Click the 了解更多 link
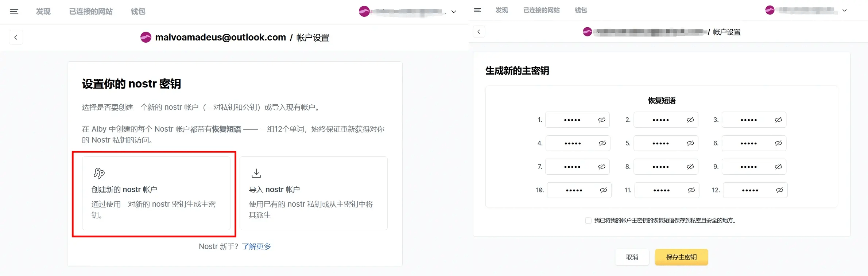 point(256,246)
